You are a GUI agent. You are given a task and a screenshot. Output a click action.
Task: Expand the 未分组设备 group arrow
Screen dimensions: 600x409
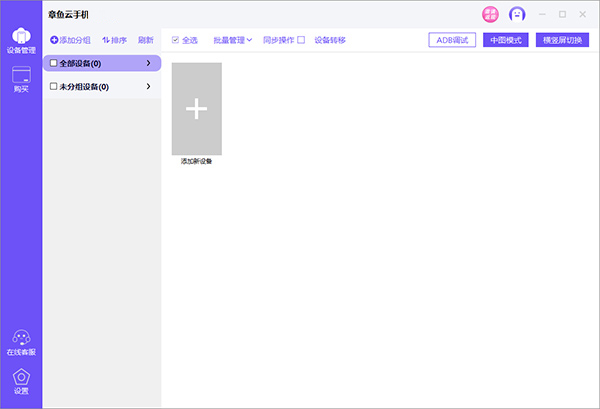(149, 87)
